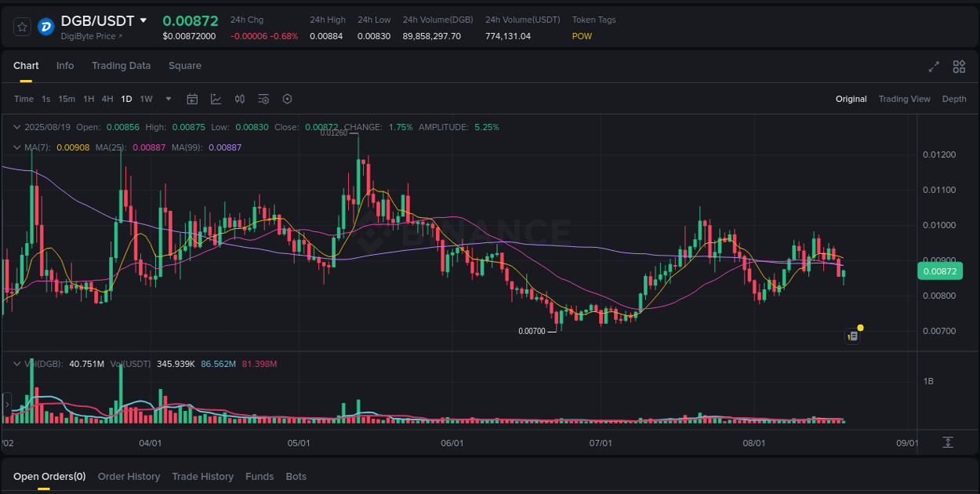Image resolution: width=980 pixels, height=494 pixels.
Task: Open the layout grid icon top right
Action: [958, 67]
